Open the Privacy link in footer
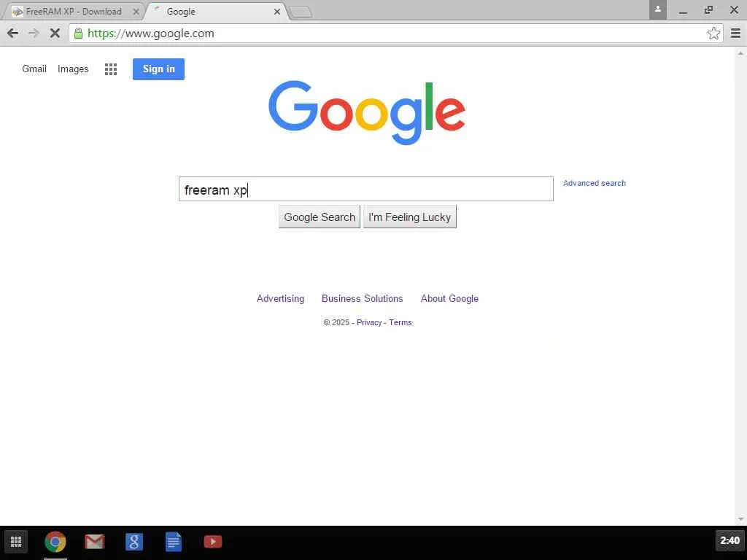Viewport: 747px width, 560px height. click(369, 322)
